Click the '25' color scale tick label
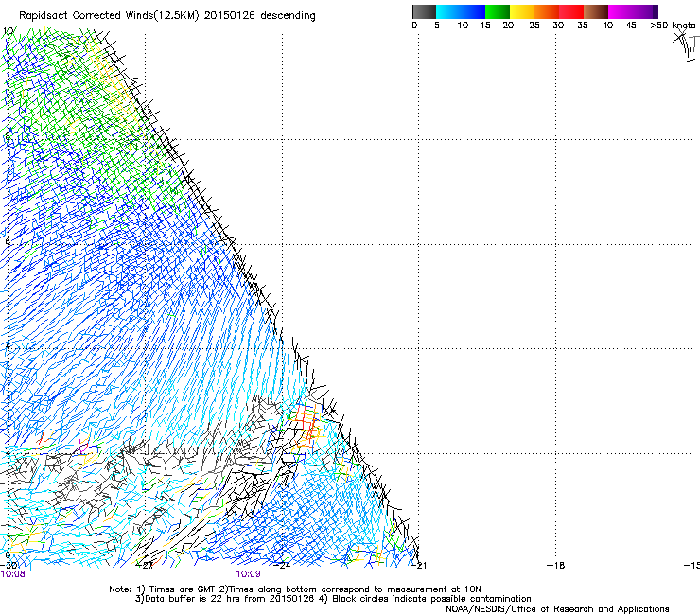The height and width of the screenshot is (615, 700). point(534,26)
